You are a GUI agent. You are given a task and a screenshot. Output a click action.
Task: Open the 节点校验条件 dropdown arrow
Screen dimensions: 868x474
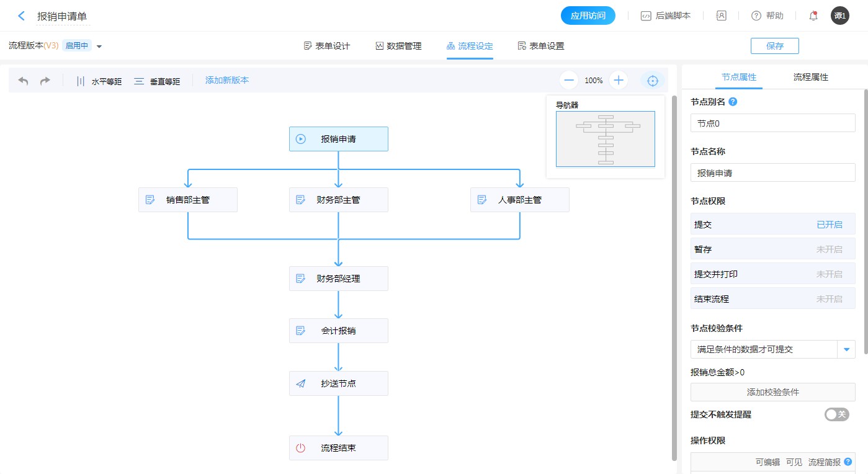pyautogui.click(x=846, y=349)
